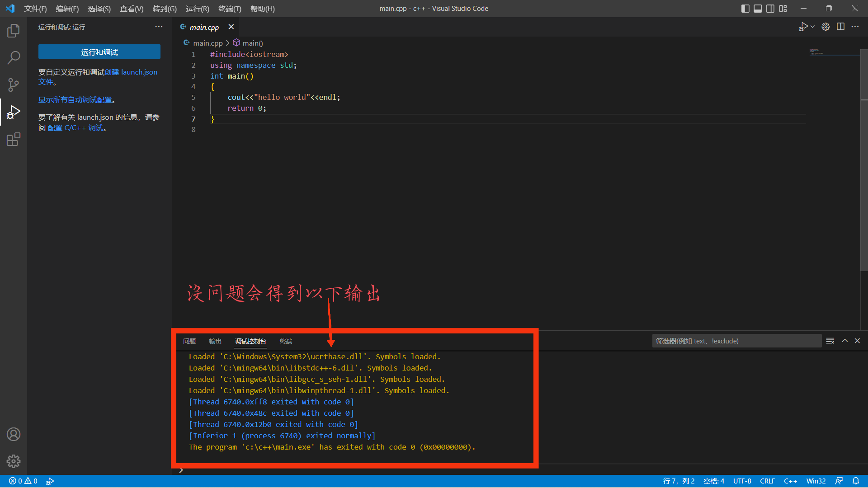Toggle bottom panel layout button

click(758, 9)
